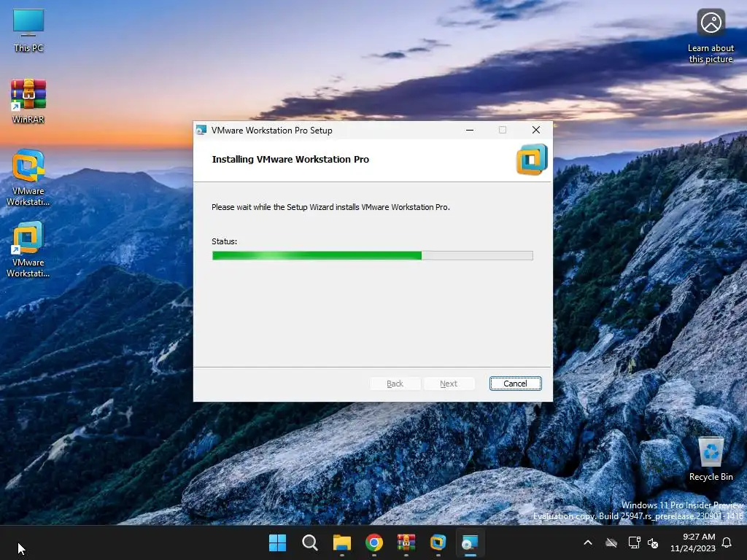Click the 'VMware Workstation Pro Setup' title text
Image resolution: width=747 pixels, height=560 pixels.
(272, 131)
